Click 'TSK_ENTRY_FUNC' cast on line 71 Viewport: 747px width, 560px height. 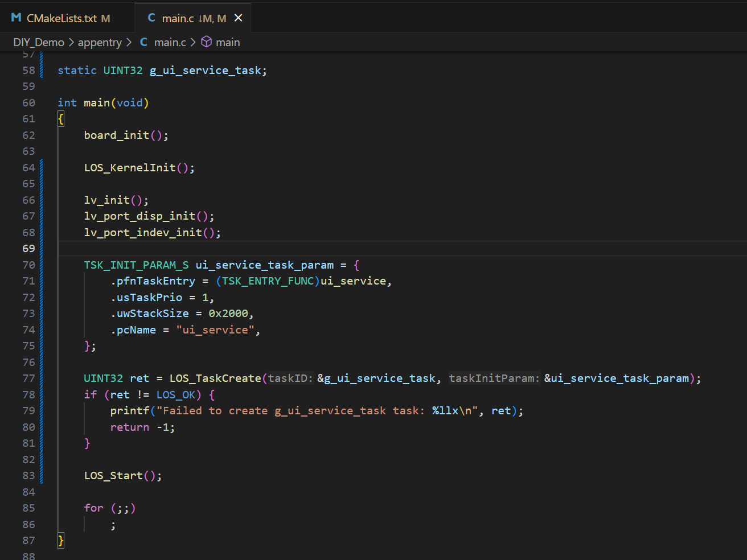268,281
